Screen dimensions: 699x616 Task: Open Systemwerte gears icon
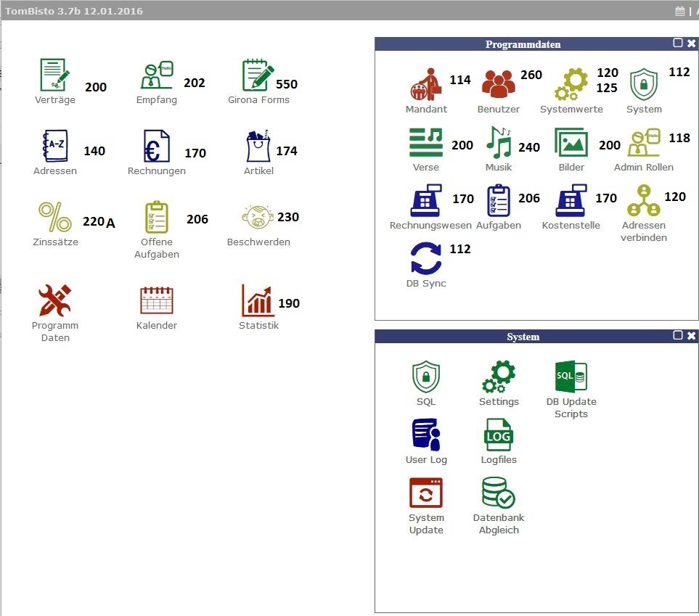tap(571, 86)
